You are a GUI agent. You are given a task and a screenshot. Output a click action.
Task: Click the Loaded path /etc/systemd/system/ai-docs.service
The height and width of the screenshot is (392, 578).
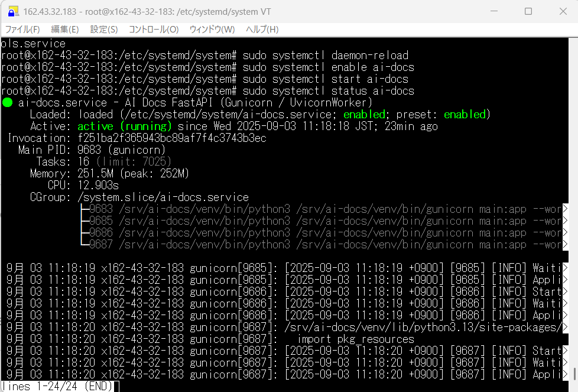(x=228, y=114)
